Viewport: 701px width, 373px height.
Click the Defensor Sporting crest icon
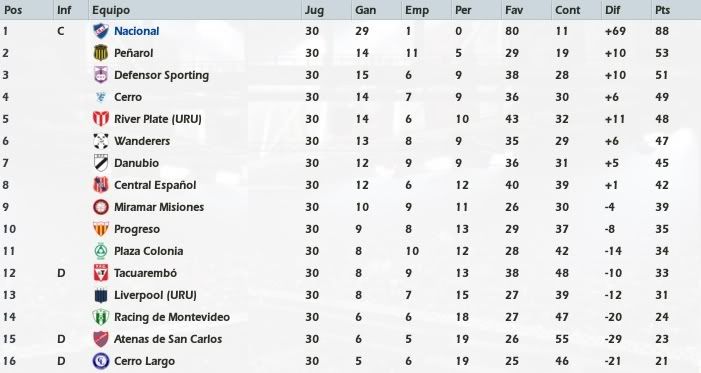101,75
